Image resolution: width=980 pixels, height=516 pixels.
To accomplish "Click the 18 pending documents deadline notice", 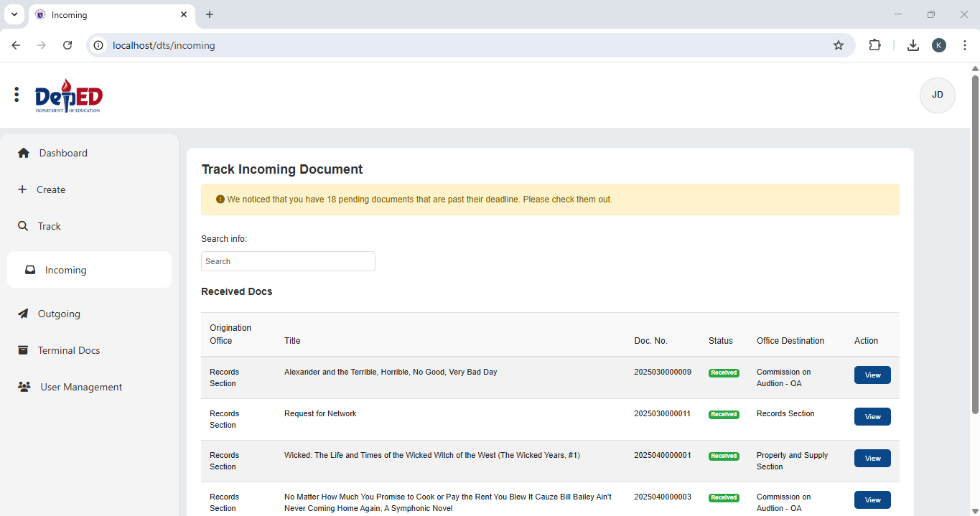I will pyautogui.click(x=550, y=200).
